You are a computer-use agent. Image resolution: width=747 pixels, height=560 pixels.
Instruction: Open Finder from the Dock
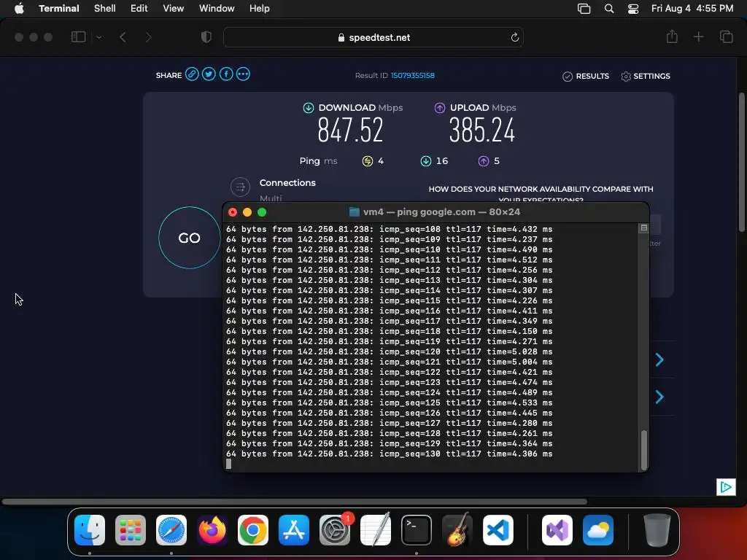pyautogui.click(x=90, y=530)
